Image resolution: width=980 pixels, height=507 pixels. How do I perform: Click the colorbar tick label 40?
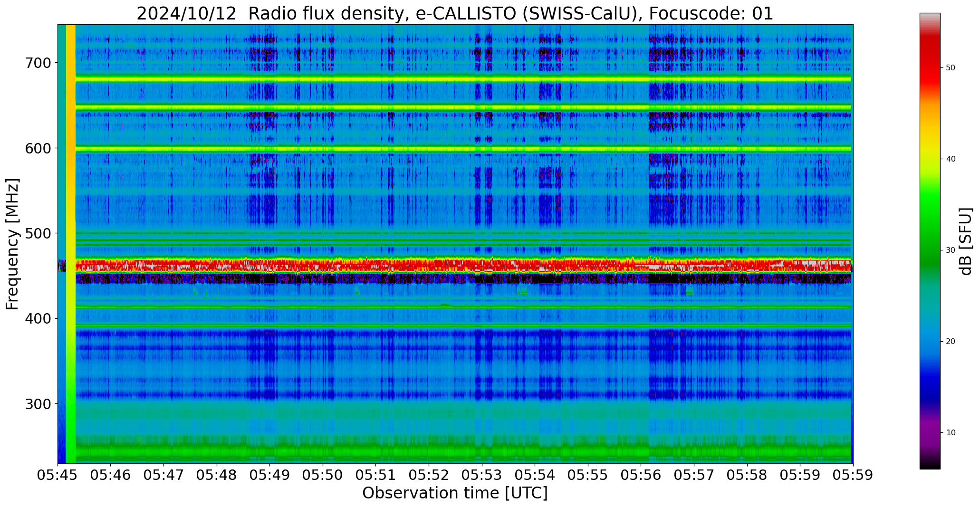951,159
